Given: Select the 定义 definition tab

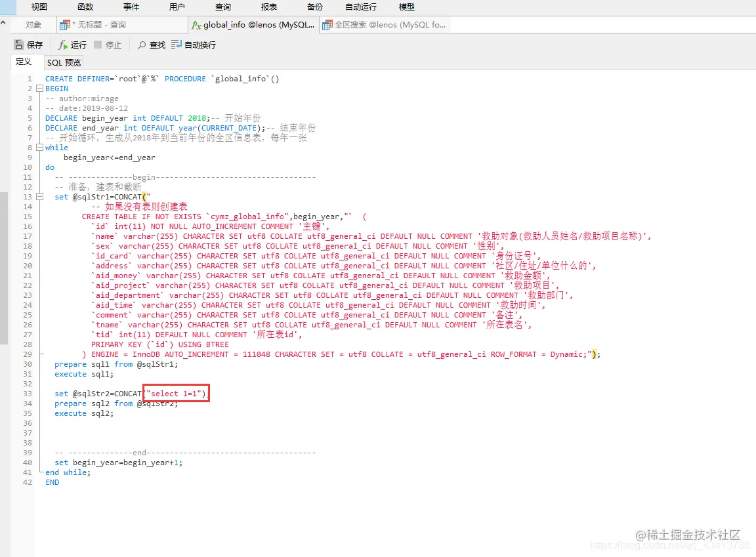Looking at the screenshot, I should click(x=24, y=62).
